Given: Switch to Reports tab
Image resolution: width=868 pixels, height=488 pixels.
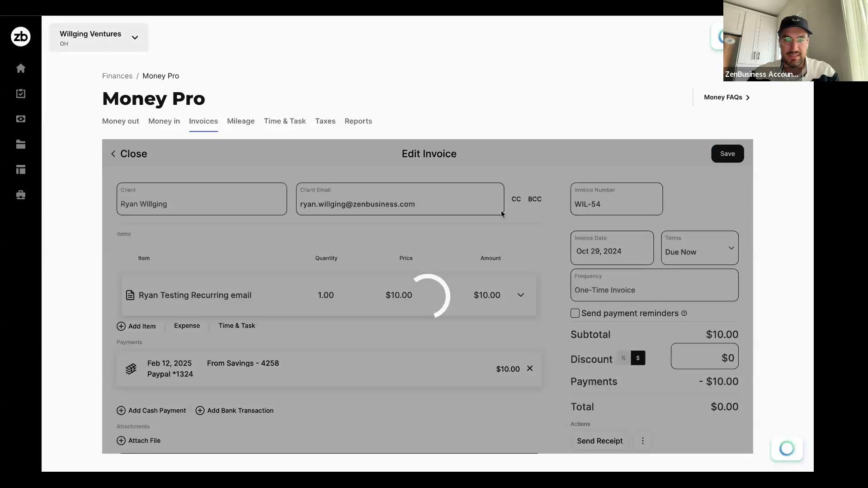Looking at the screenshot, I should (x=359, y=121).
